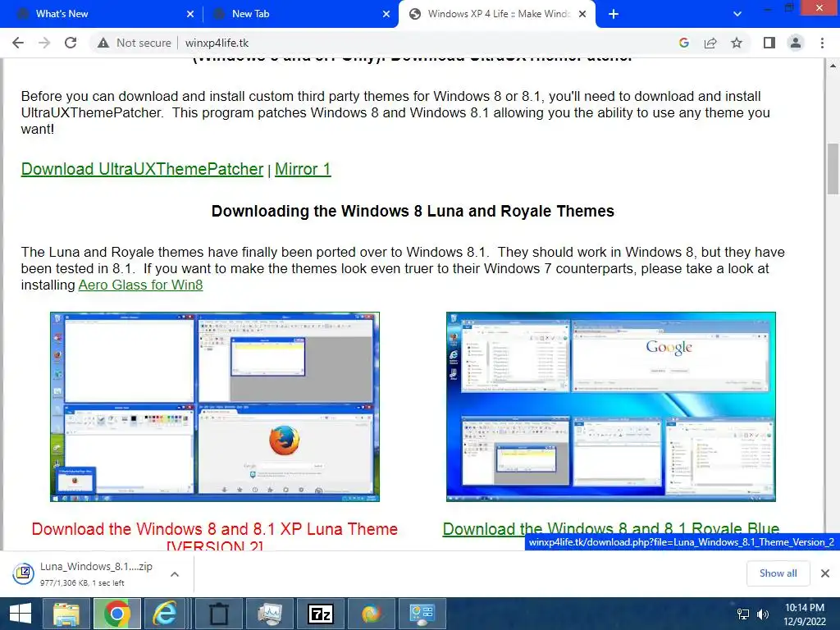The width and height of the screenshot is (840, 630).
Task: Go back to the previous page
Action: 18,43
